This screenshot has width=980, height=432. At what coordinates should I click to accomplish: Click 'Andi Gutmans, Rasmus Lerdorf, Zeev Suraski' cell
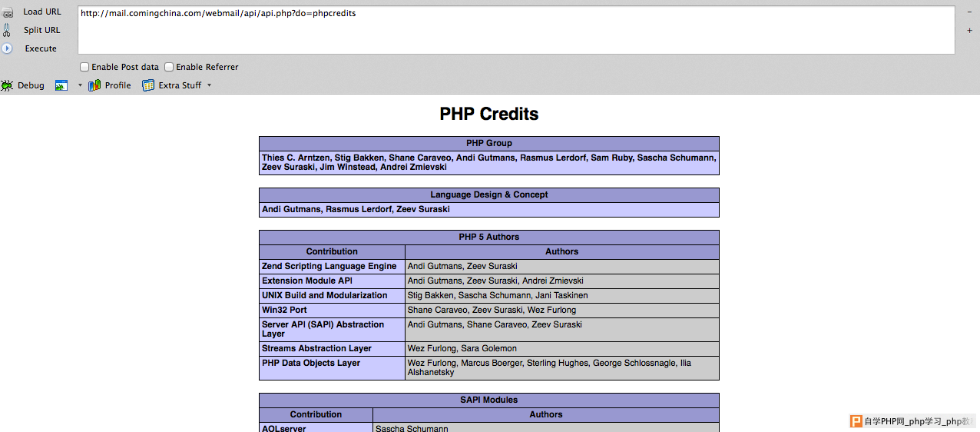coord(489,210)
